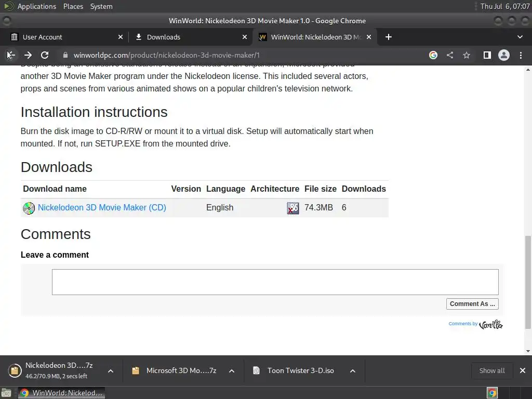Image resolution: width=532 pixels, height=399 pixels.
Task: Click the Version column header
Action: point(186,189)
